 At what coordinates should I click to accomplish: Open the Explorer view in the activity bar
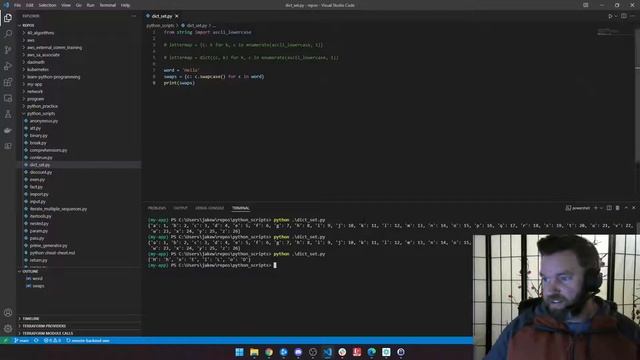(8, 18)
